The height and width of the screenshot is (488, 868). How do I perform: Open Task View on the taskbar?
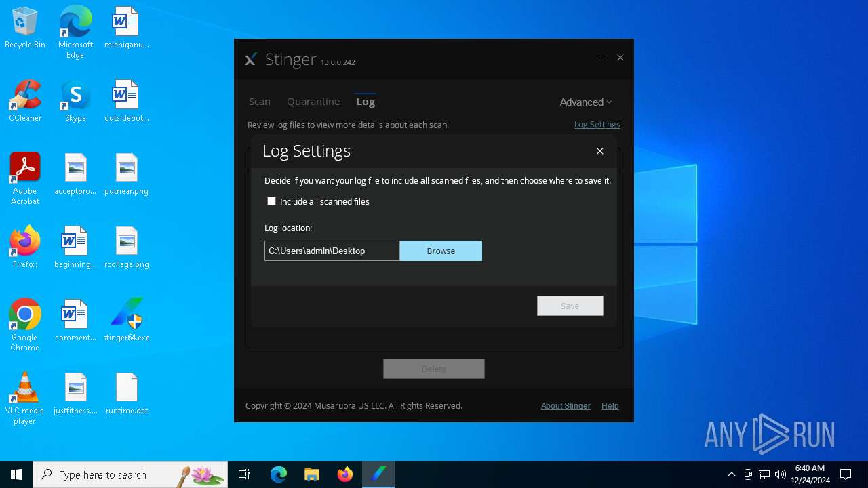point(244,474)
